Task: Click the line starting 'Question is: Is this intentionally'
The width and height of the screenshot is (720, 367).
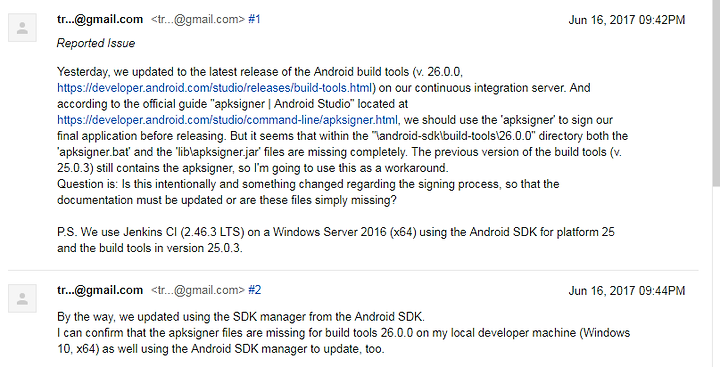Action: 308,184
